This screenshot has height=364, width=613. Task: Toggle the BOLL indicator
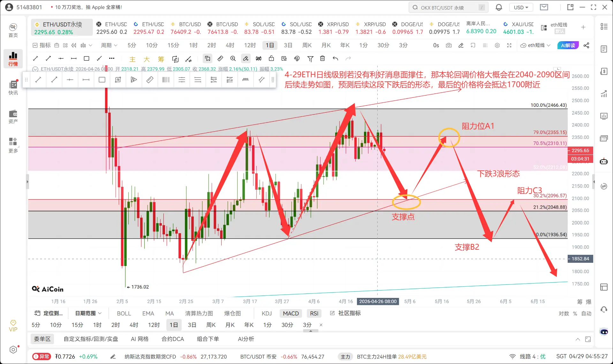124,313
